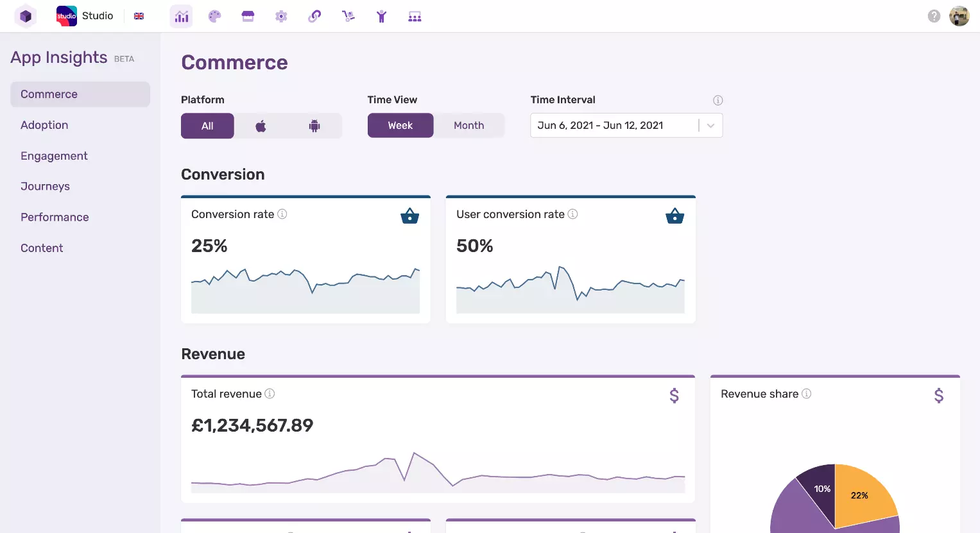Expand the Time Interval info tooltip icon
This screenshot has height=533, width=980.
pyautogui.click(x=718, y=100)
